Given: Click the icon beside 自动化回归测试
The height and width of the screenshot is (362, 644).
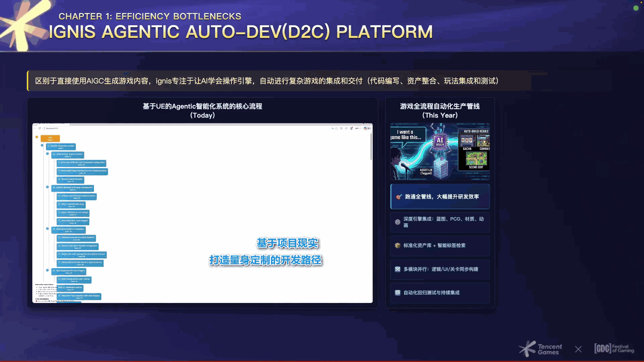Looking at the screenshot, I should 398,292.
